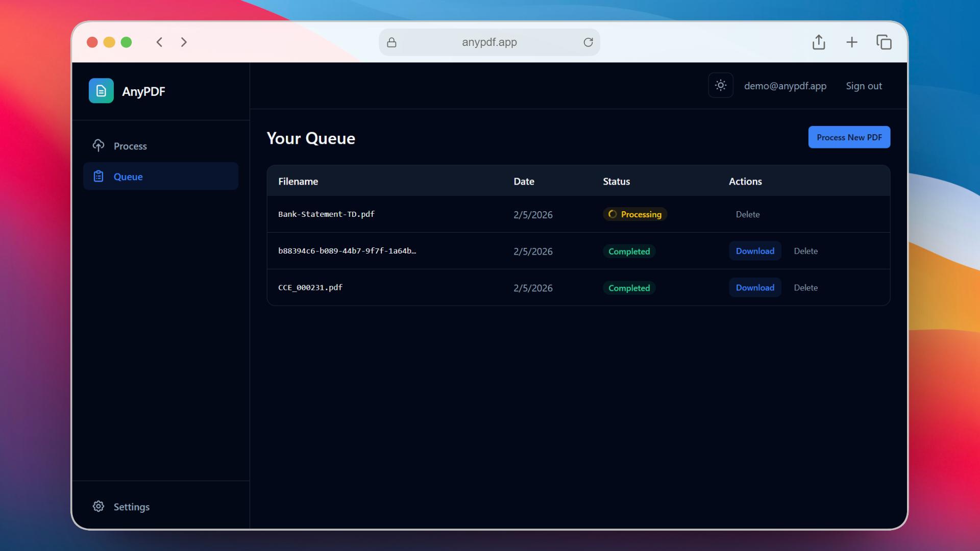Select the Process upload icon in sidebar
980x551 pixels.
click(x=98, y=145)
